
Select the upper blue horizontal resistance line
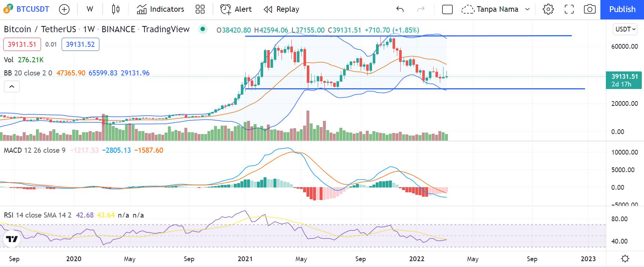pyautogui.click(x=408, y=36)
